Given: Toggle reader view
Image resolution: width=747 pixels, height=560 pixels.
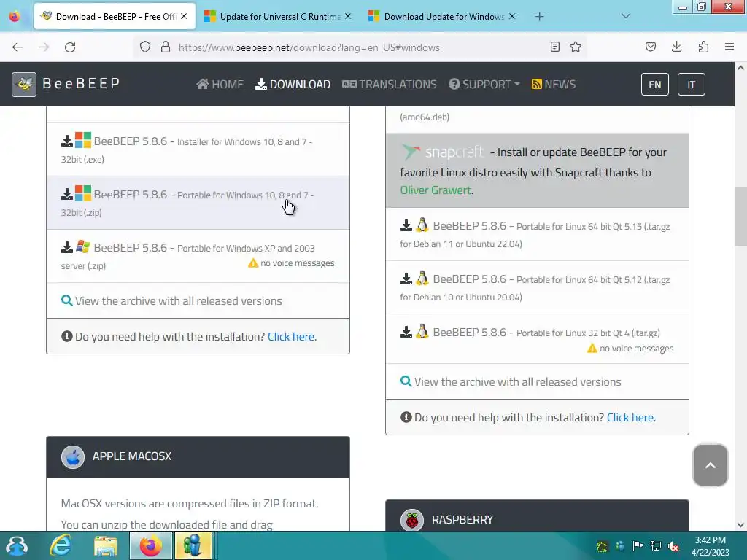Looking at the screenshot, I should click(555, 47).
